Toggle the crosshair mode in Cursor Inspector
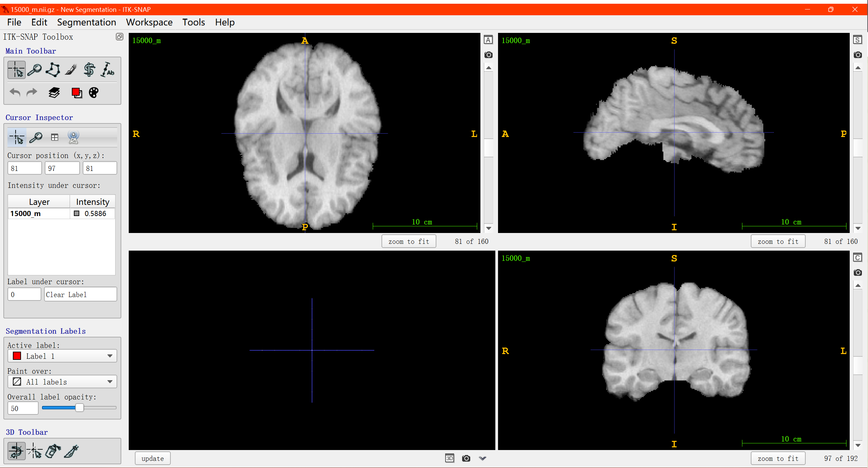Viewport: 868px width, 468px height. click(17, 137)
